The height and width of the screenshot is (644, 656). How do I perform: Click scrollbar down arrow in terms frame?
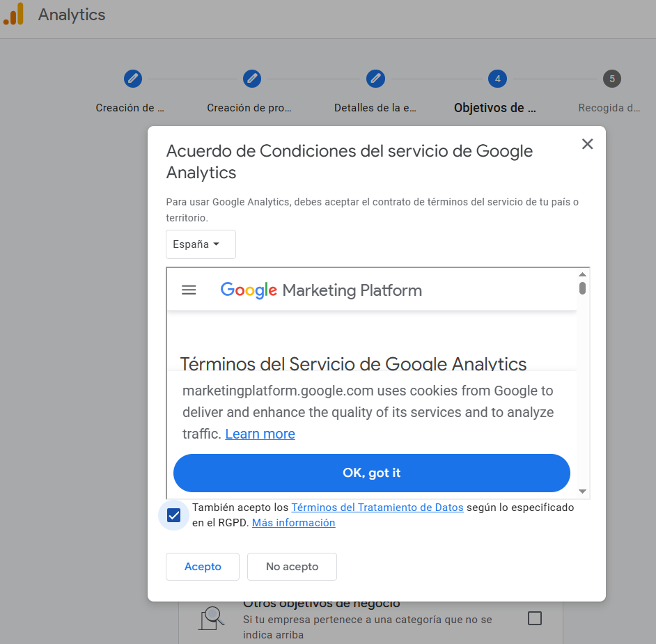point(583,492)
